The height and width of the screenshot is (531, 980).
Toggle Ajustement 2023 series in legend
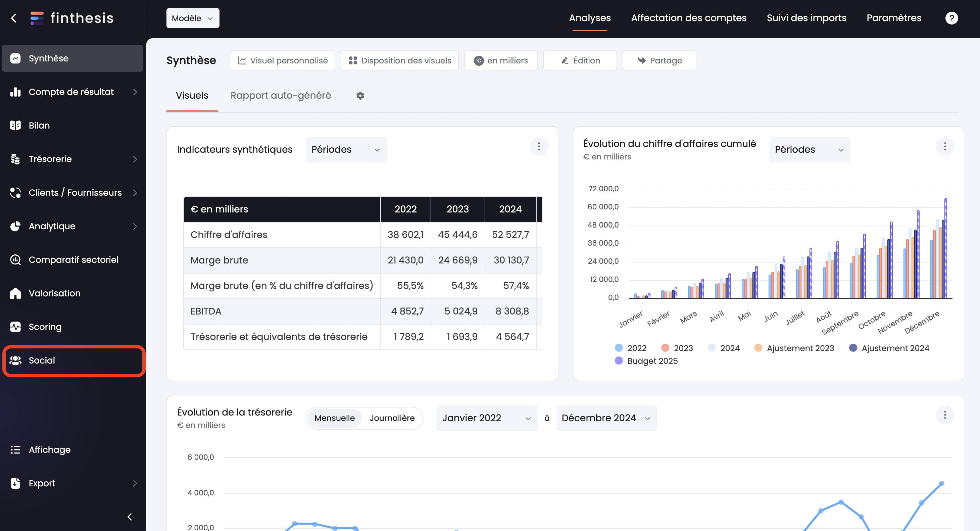(x=794, y=348)
